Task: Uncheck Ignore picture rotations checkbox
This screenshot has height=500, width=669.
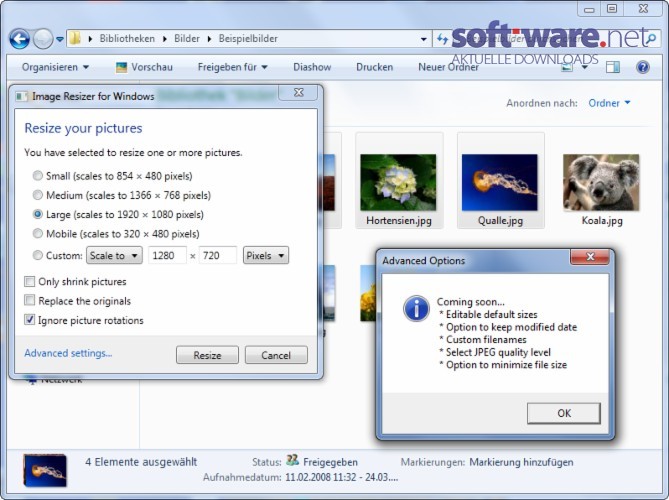Action: 29,320
